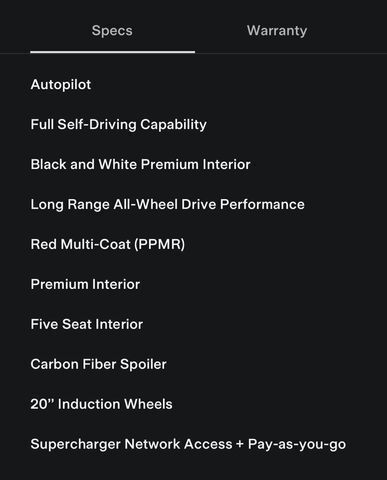
Task: Click the Five Seat Interior item
Action: [87, 324]
